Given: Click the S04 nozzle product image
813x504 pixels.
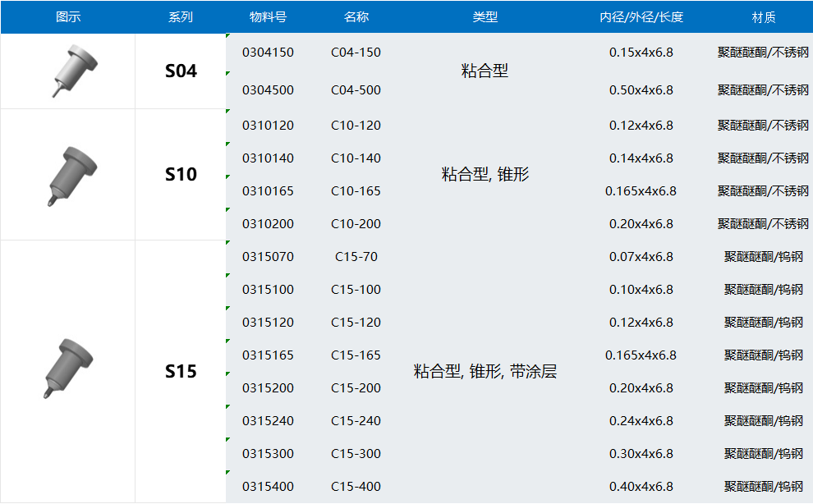Looking at the screenshot, I should pos(71,70).
